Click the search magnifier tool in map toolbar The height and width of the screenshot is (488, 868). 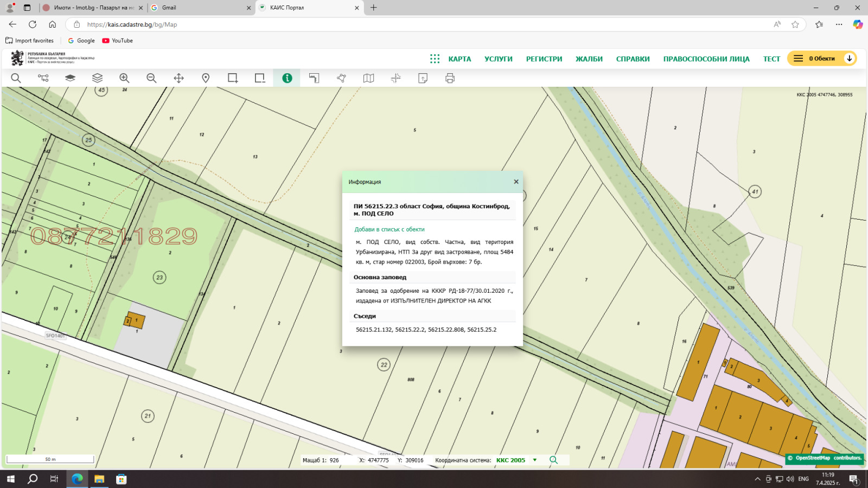(16, 78)
